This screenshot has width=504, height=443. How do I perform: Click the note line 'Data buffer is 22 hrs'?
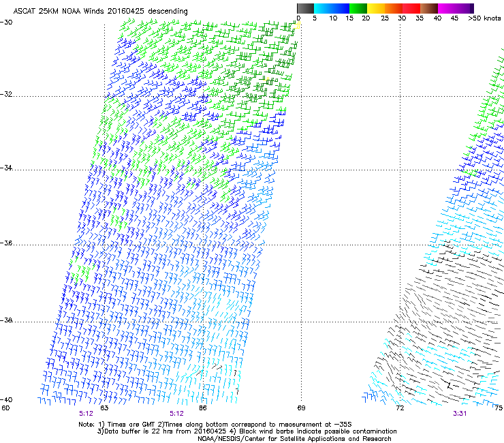click(247, 431)
